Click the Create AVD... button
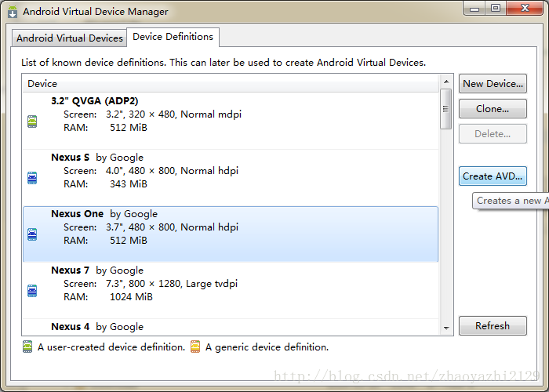The height and width of the screenshot is (392, 549). click(493, 176)
